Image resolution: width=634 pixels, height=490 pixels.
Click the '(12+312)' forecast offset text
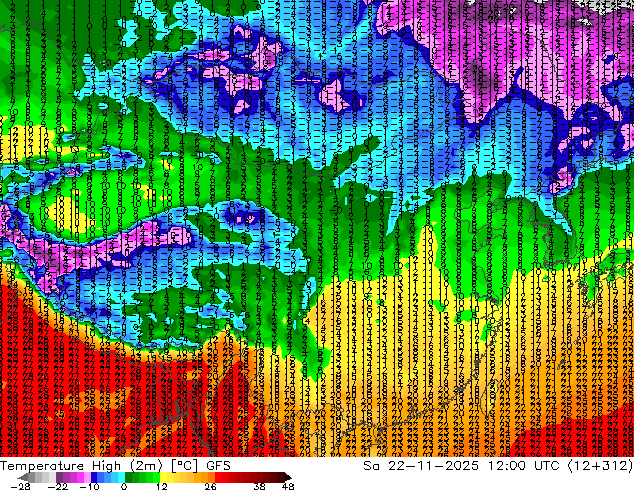(600, 466)
